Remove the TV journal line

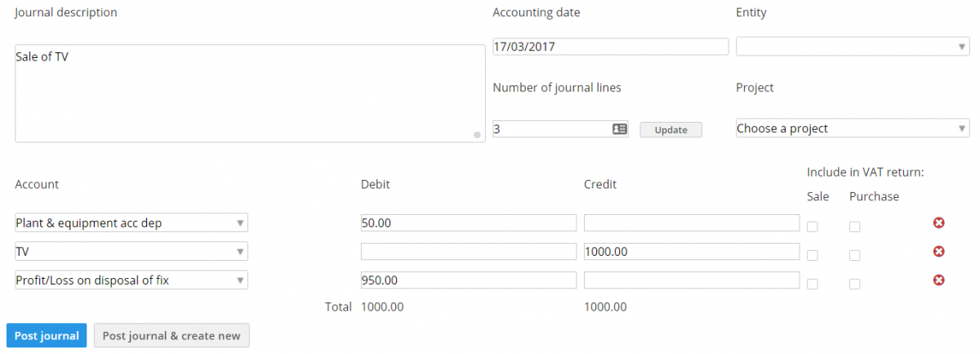click(x=938, y=252)
